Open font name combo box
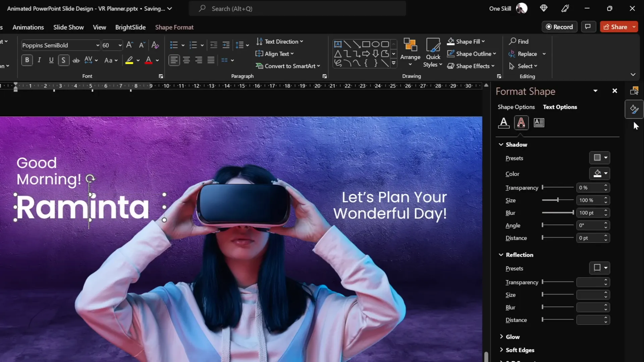644x362 pixels. pos(60,45)
